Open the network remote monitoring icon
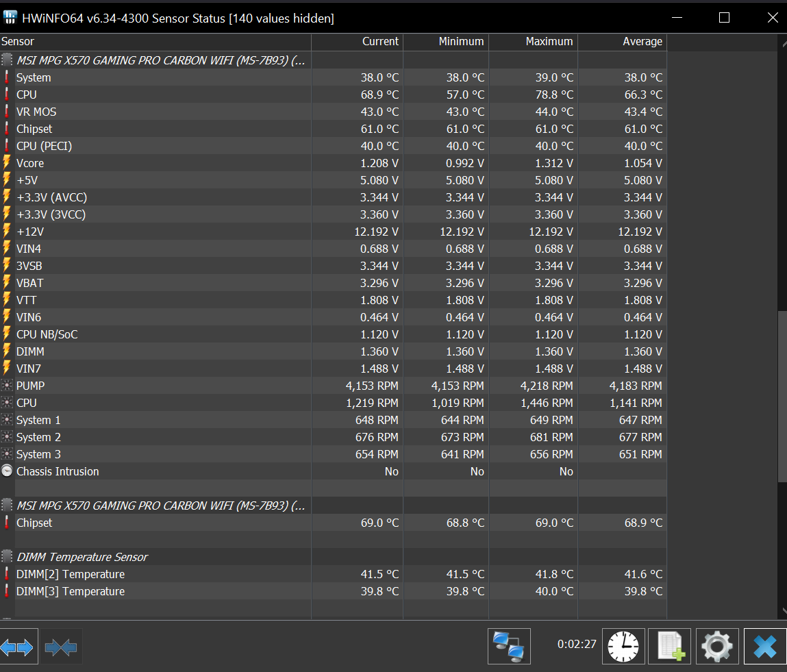Screen dimensions: 787x672 click(509, 647)
